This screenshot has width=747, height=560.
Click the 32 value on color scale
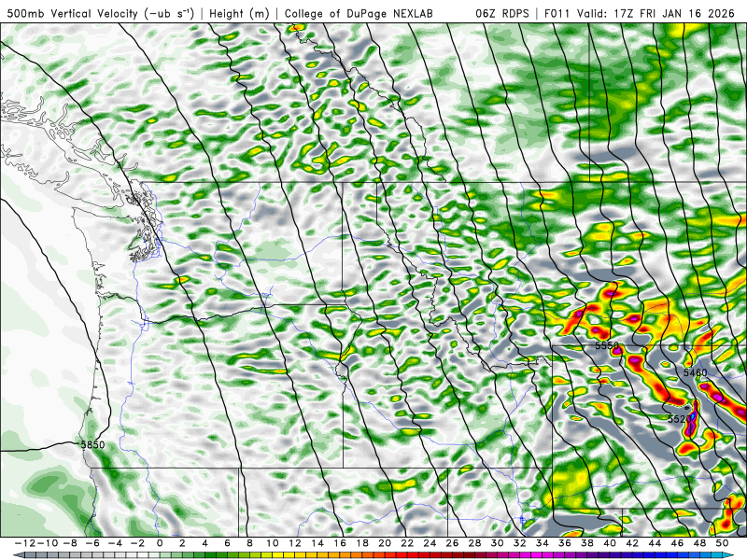[520, 543]
